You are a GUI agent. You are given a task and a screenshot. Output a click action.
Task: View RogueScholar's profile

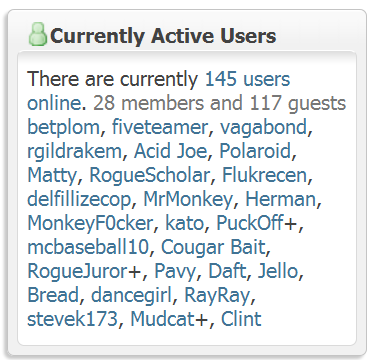150,176
